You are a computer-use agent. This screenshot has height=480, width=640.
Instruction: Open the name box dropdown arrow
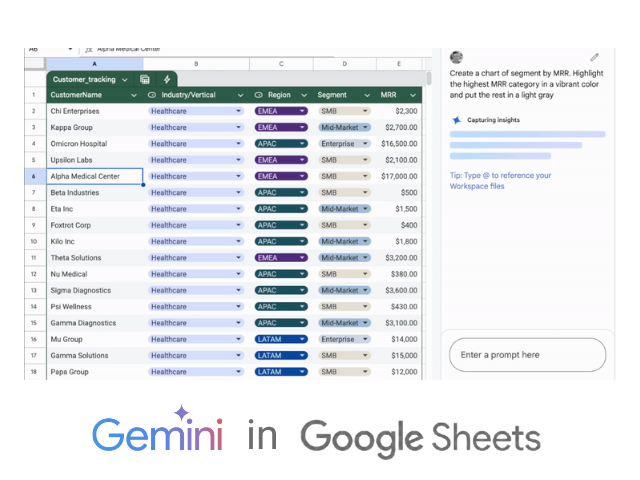[70, 49]
